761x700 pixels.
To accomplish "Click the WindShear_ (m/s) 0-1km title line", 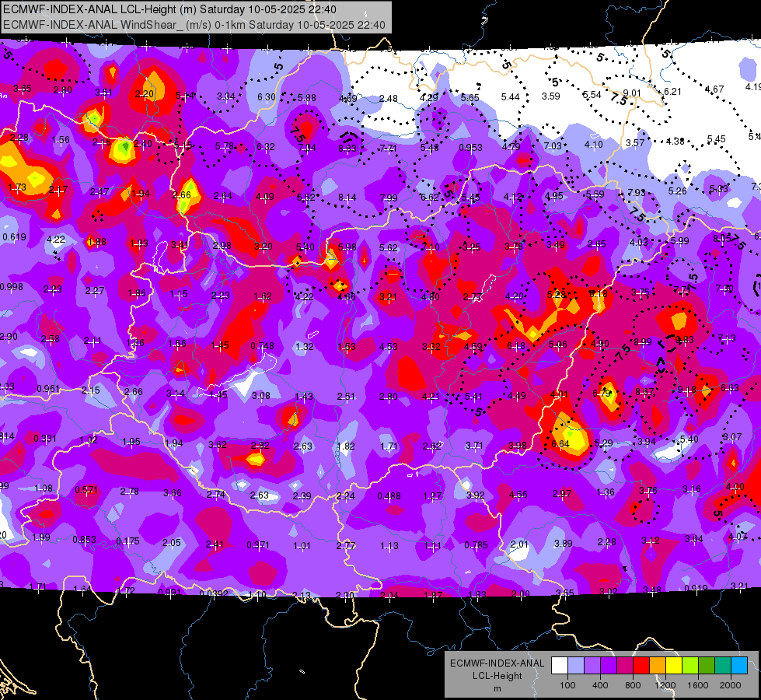I will pyautogui.click(x=194, y=25).
